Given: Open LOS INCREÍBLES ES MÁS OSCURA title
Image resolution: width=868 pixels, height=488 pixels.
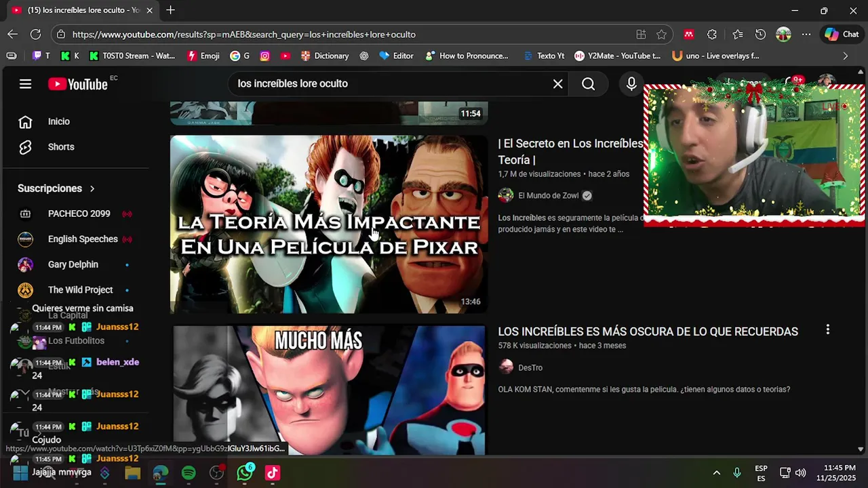Looking at the screenshot, I should coord(648,331).
